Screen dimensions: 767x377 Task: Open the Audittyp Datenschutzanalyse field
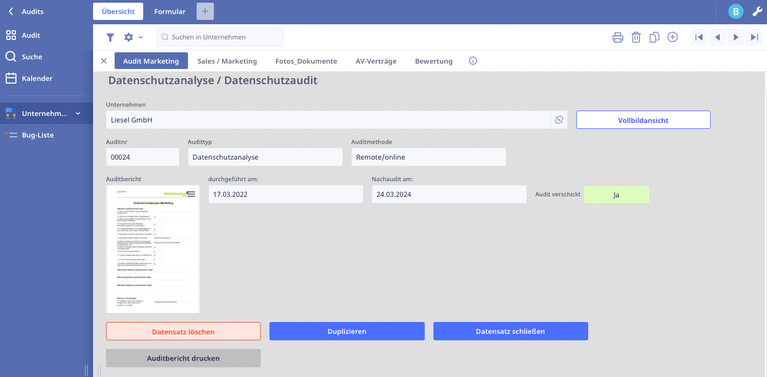point(265,157)
